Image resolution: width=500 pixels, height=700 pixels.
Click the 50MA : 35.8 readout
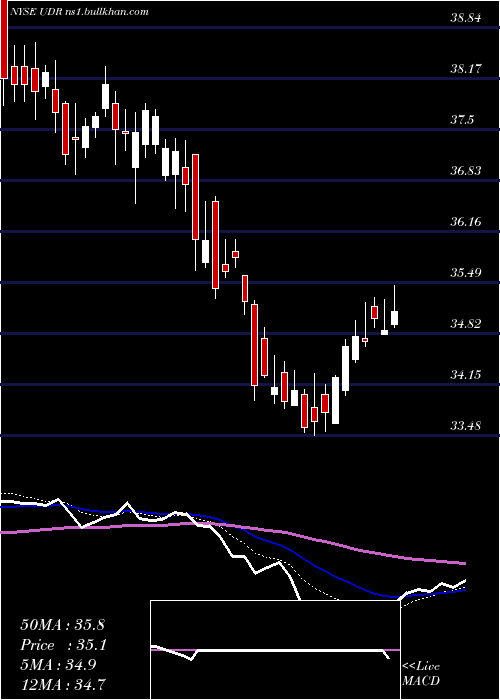pyautogui.click(x=62, y=625)
